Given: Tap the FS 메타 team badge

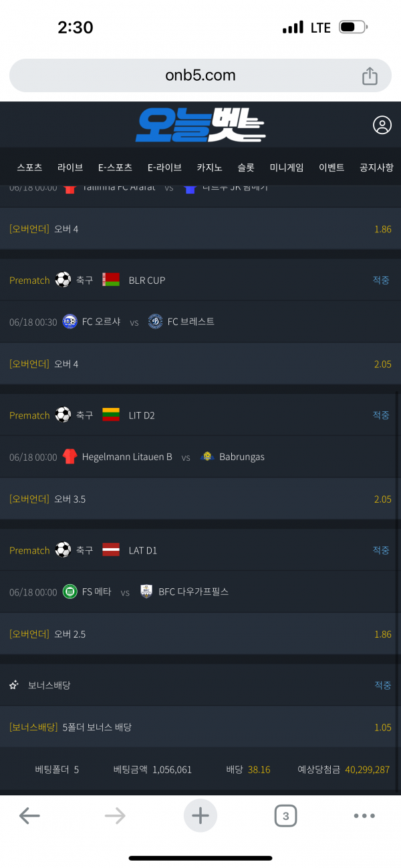Looking at the screenshot, I should click(70, 592).
